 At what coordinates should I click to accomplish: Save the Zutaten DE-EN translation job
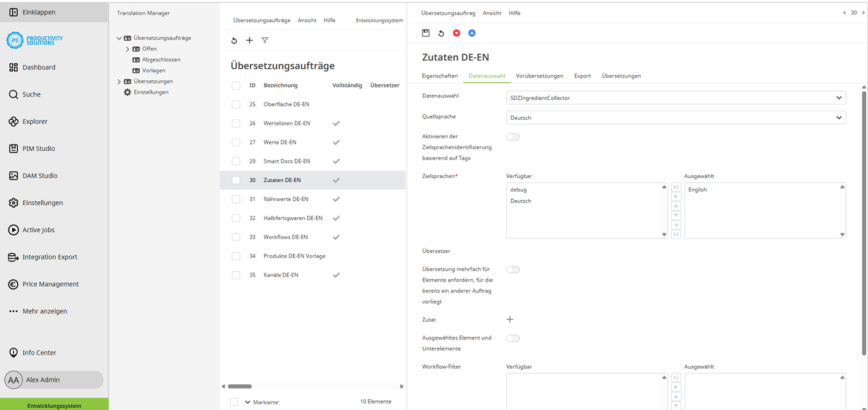coord(425,33)
